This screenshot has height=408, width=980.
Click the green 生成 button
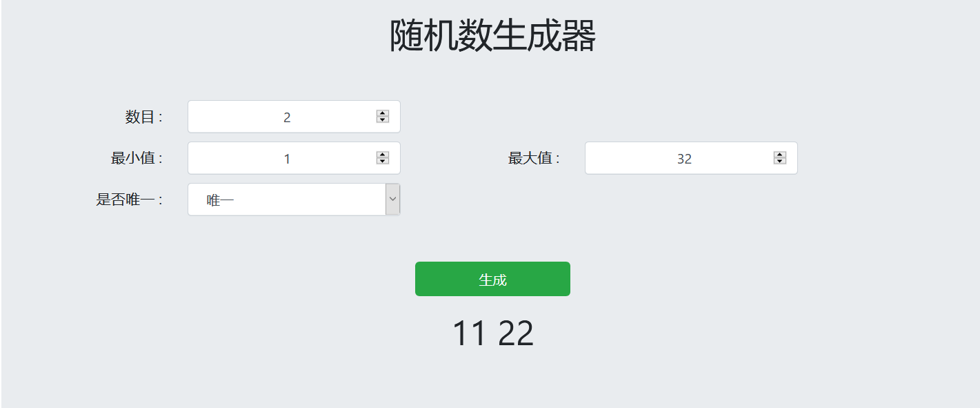(x=492, y=279)
